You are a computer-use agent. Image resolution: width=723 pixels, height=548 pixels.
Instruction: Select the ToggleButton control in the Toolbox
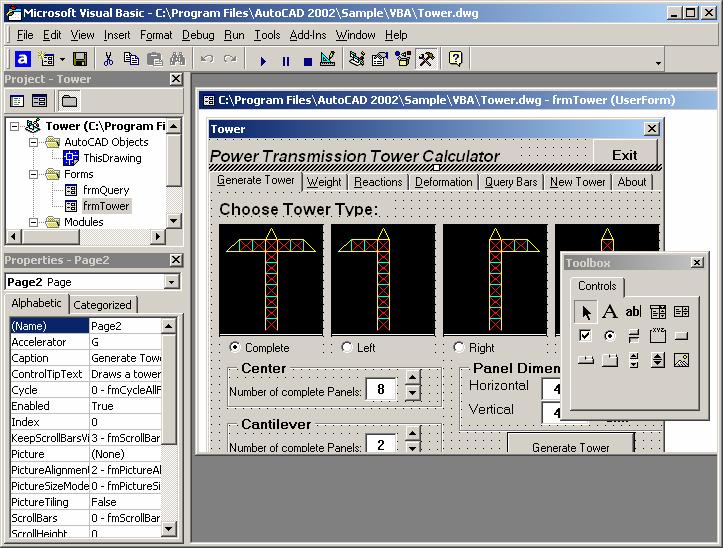634,336
